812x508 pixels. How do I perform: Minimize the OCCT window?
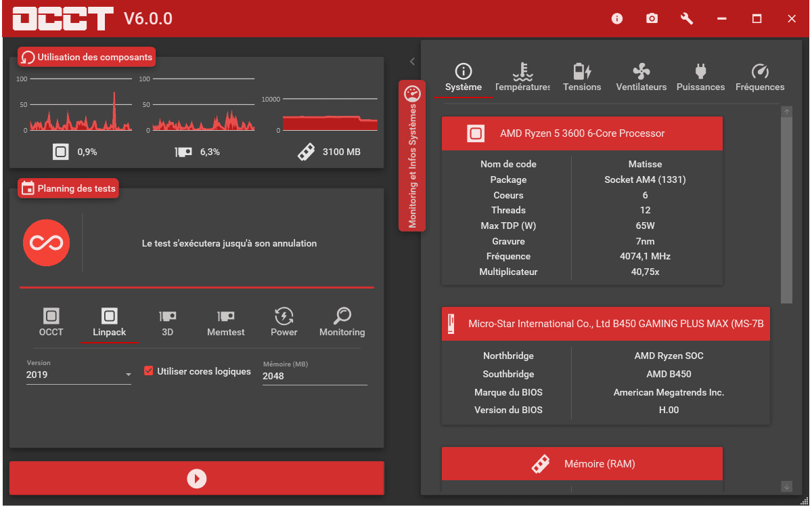722,19
